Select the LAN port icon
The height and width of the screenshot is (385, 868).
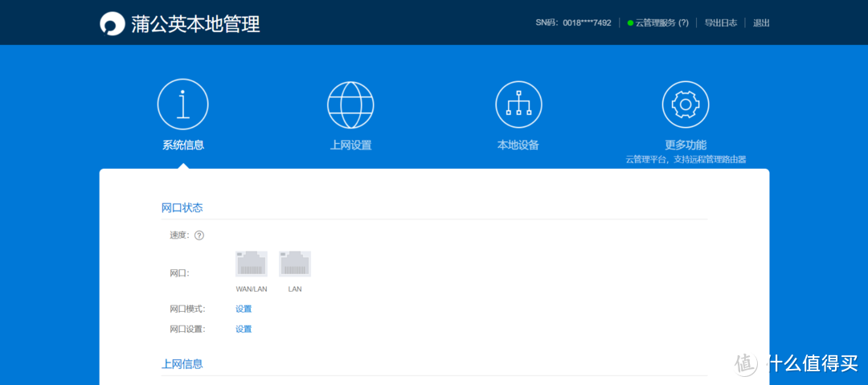[295, 264]
